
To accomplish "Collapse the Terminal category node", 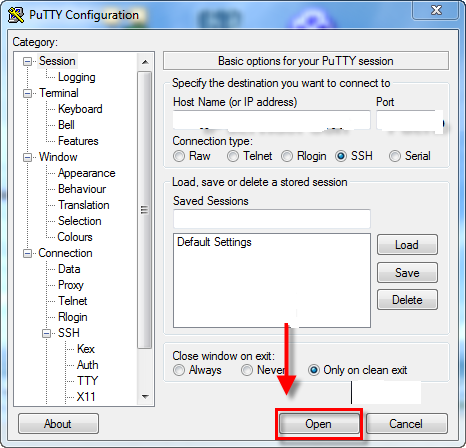I will click(27, 93).
